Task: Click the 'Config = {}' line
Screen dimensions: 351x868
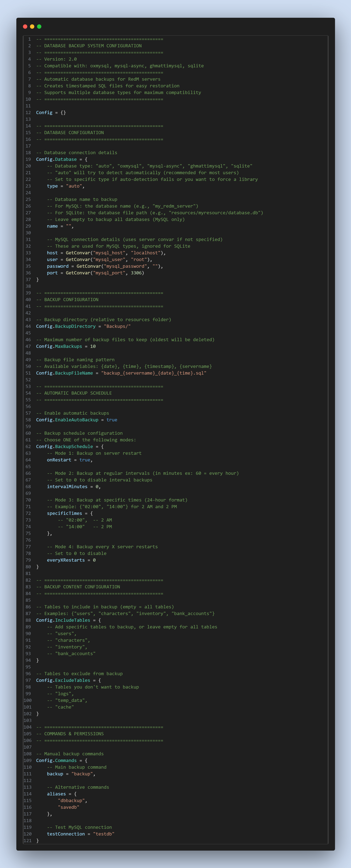Action: [x=51, y=112]
